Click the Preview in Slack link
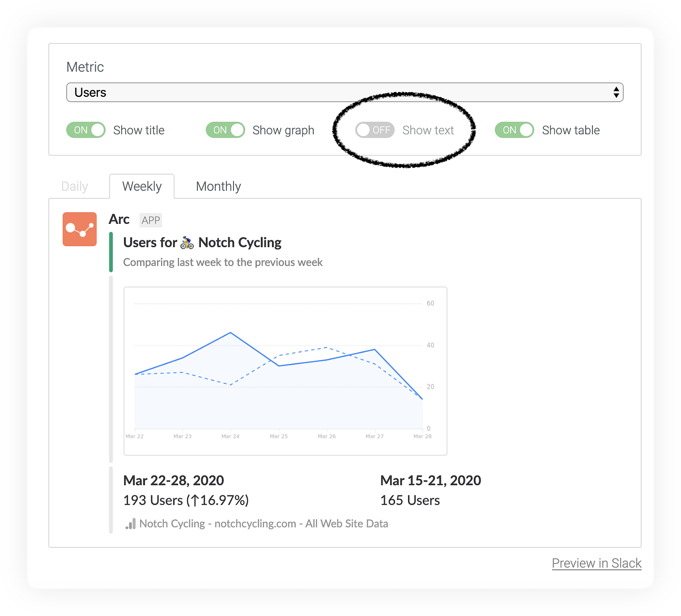The width and height of the screenshot is (681, 616). coord(596,563)
